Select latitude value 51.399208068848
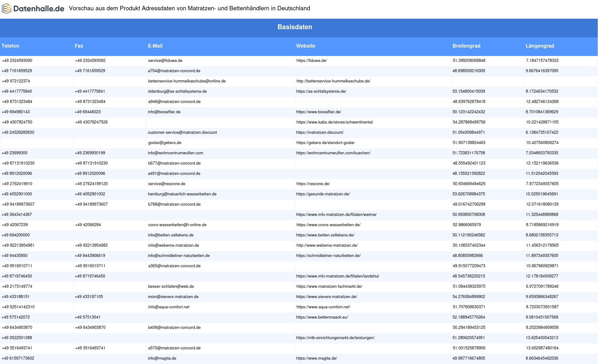 pos(469,61)
